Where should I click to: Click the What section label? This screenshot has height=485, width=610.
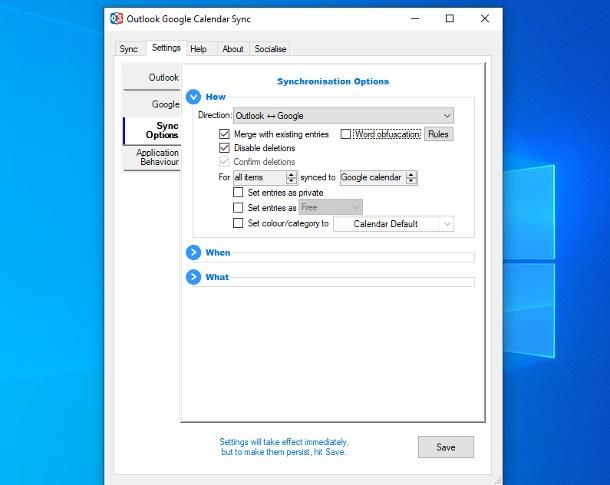point(217,277)
